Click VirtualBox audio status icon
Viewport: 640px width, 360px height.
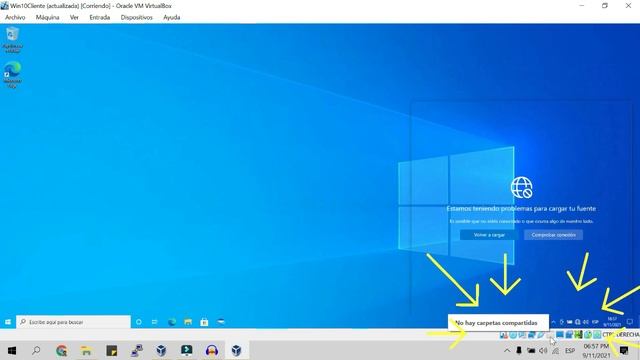[522, 335]
